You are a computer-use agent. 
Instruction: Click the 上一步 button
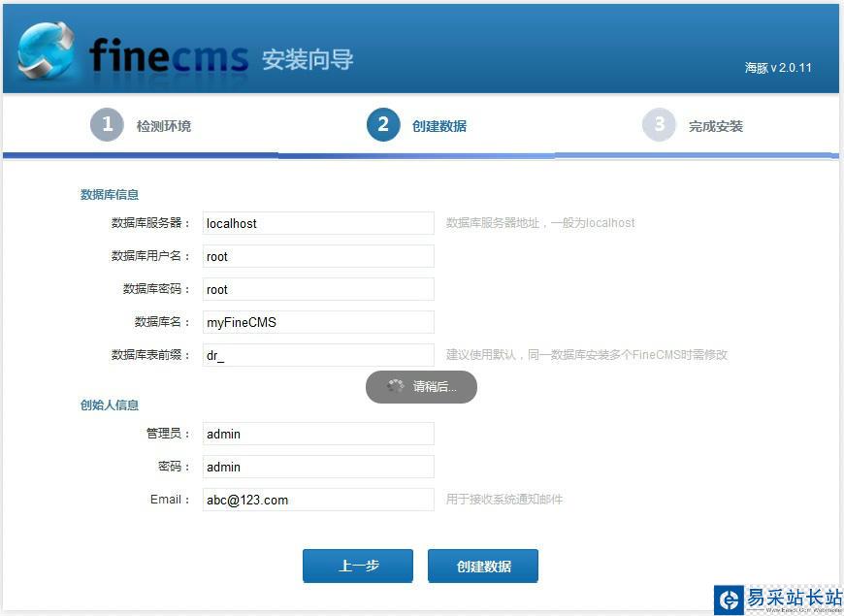click(358, 566)
